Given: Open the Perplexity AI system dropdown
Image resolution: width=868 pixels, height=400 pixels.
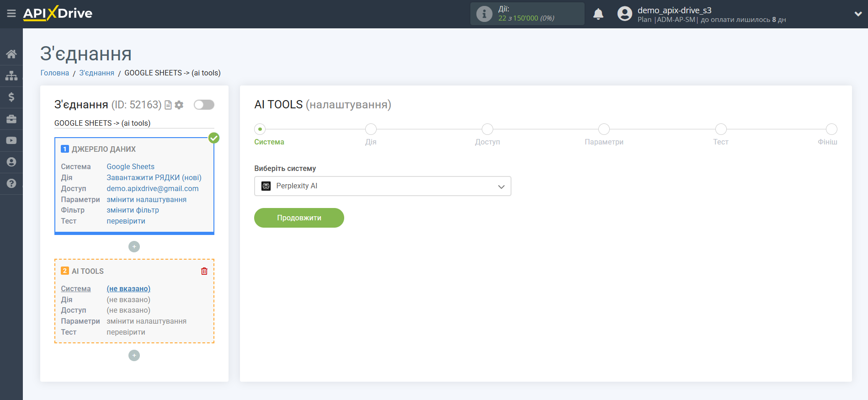Looking at the screenshot, I should coord(383,186).
